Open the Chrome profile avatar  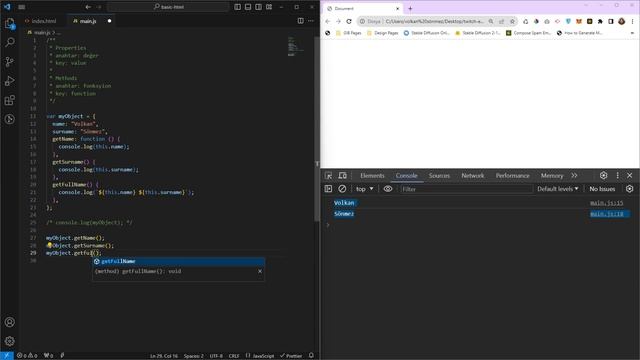click(621, 21)
